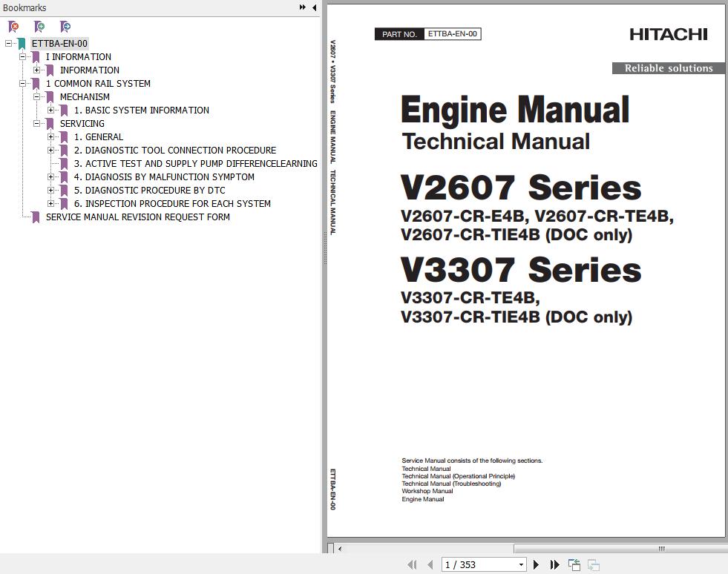Go to the first page
The image size is (728, 574).
pyautogui.click(x=412, y=564)
